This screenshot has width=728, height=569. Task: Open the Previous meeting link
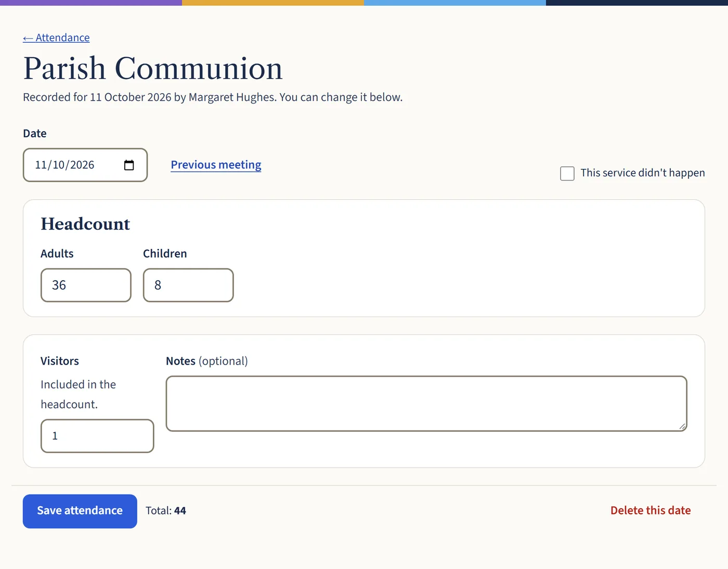[216, 165]
